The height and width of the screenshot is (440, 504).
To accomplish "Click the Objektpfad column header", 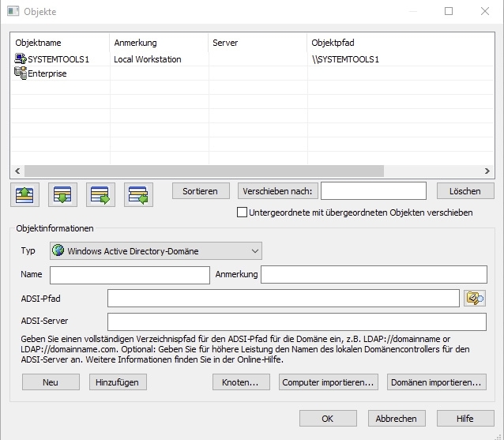I will (401, 43).
